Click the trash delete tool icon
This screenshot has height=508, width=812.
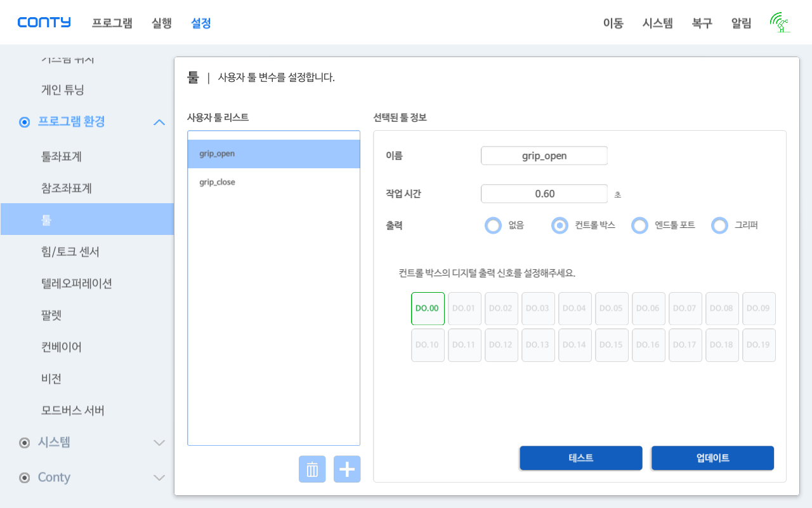312,469
